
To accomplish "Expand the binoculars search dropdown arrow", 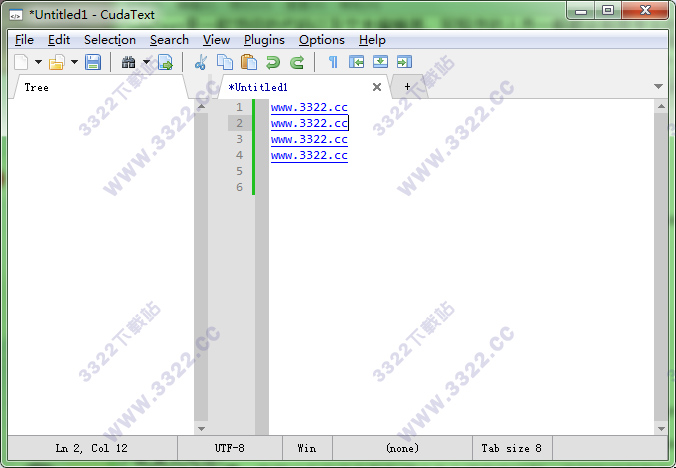I will 146,62.
